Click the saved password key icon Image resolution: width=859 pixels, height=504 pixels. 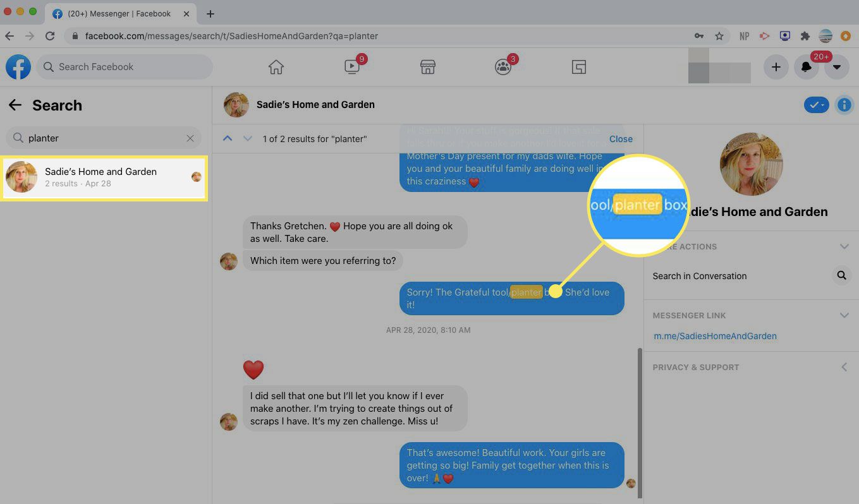click(698, 36)
